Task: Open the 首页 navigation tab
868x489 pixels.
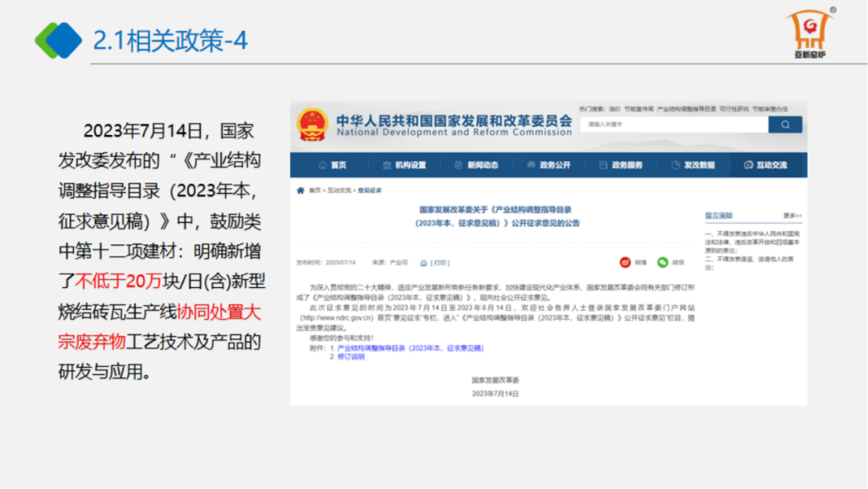Action: [332, 165]
